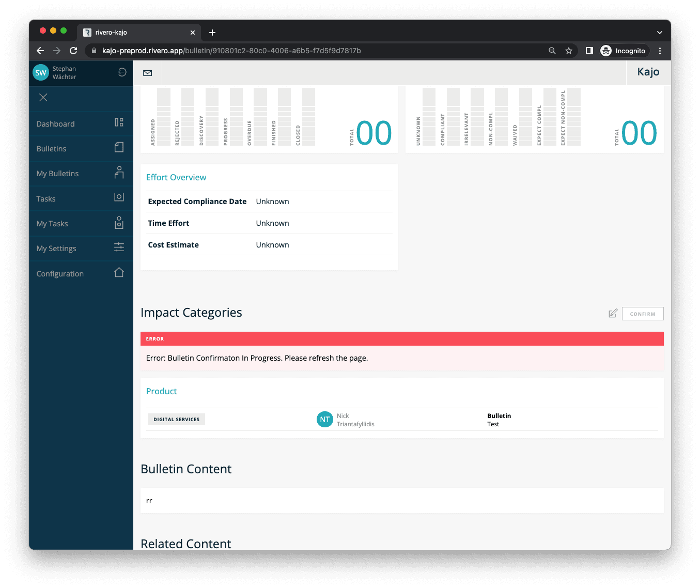Click the My Tasks icon
The width and height of the screenshot is (700, 588).
point(119,222)
